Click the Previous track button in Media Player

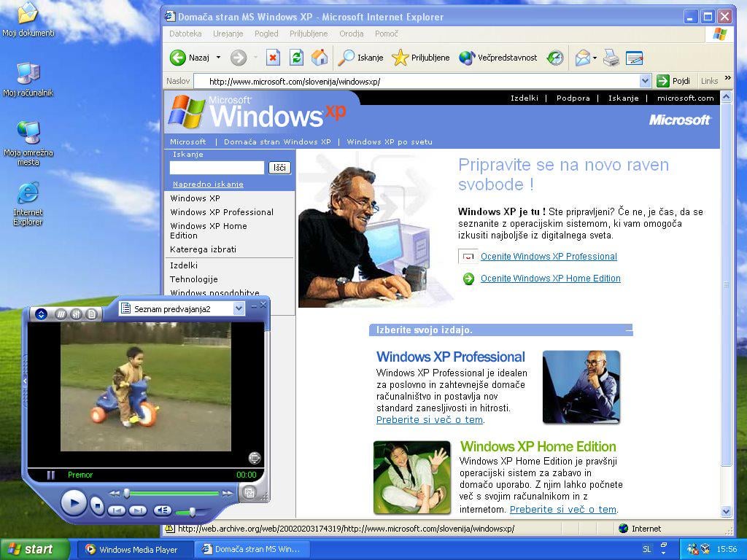pos(116,510)
